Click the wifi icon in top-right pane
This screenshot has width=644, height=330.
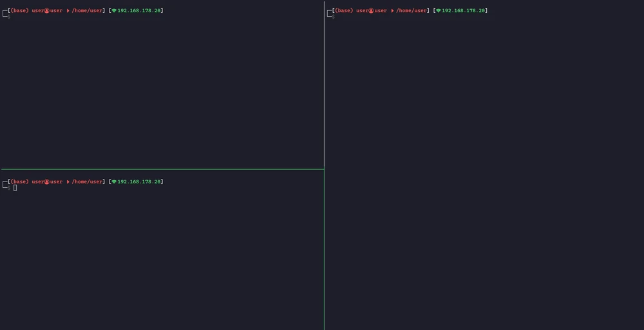point(439,11)
